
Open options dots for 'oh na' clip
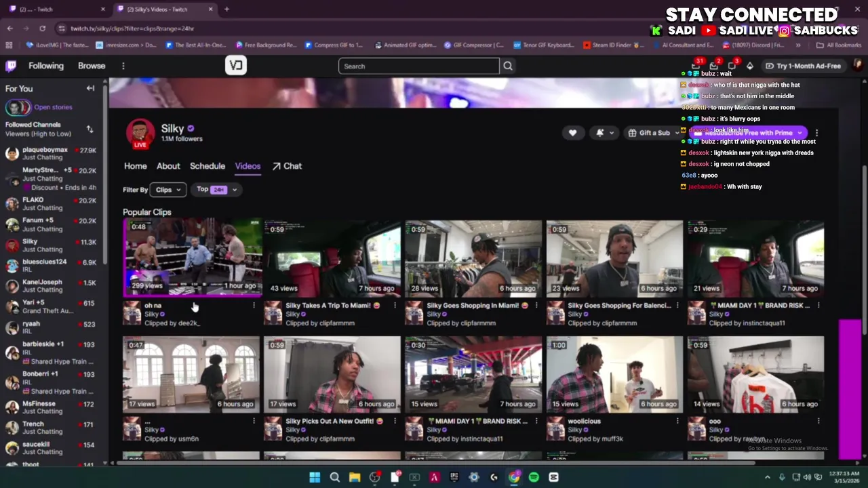pyautogui.click(x=254, y=306)
